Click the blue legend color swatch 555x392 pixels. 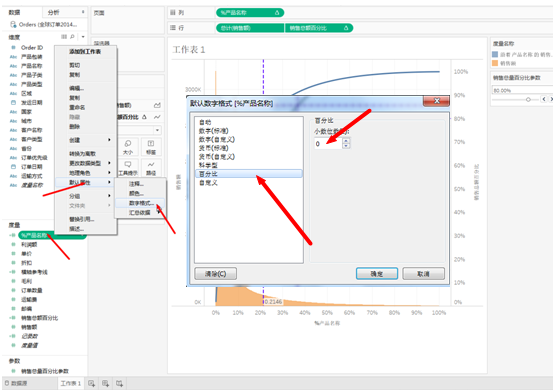click(x=495, y=54)
